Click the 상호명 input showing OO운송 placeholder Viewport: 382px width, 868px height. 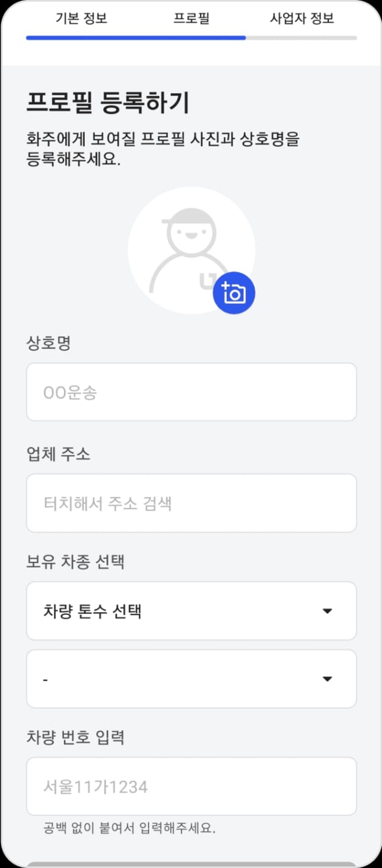(191, 392)
